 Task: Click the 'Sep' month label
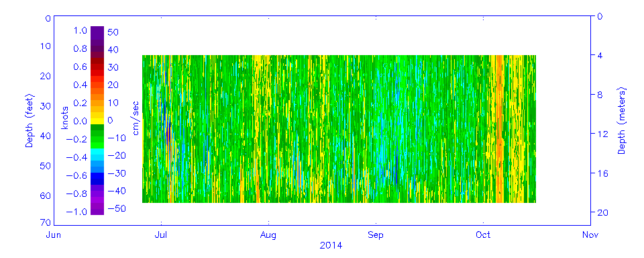[376, 235]
